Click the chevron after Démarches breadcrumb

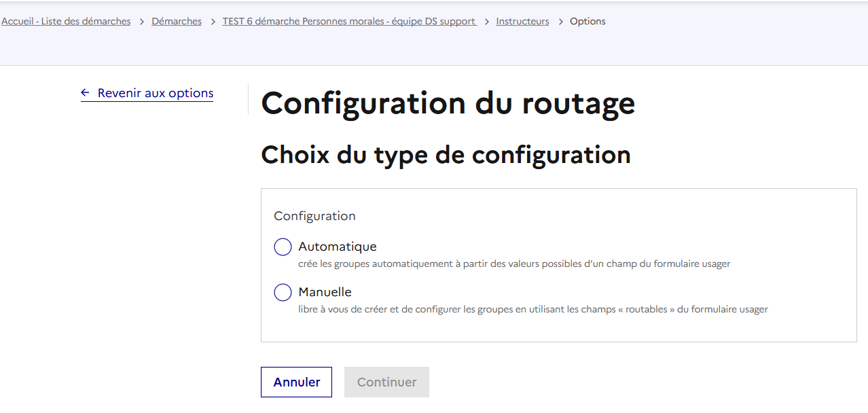[x=212, y=22]
